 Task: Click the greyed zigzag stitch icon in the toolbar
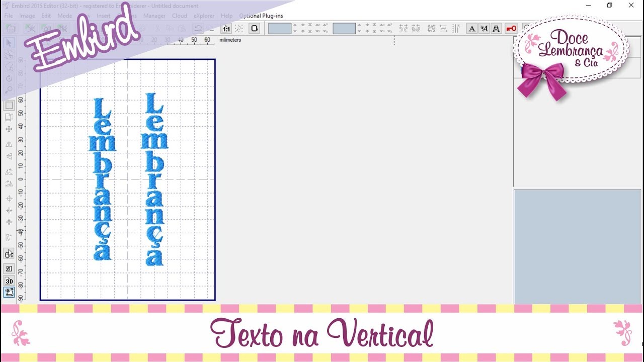click(444, 29)
